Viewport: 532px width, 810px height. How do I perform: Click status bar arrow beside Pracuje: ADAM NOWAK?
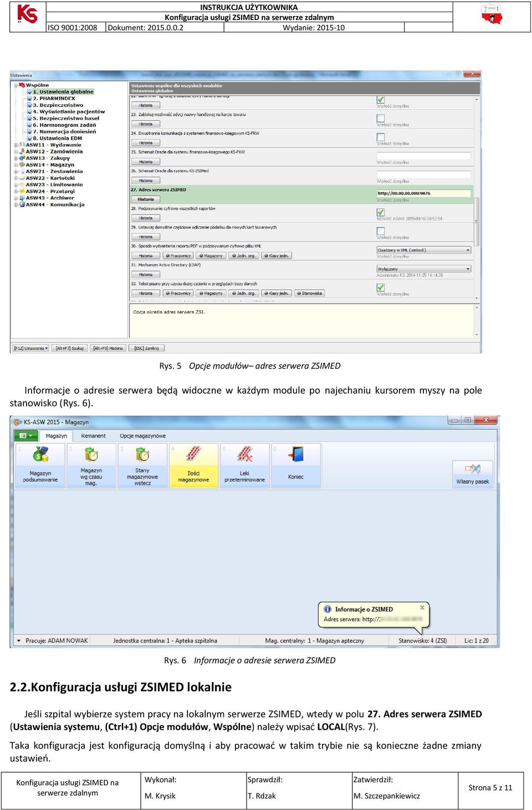point(18,640)
